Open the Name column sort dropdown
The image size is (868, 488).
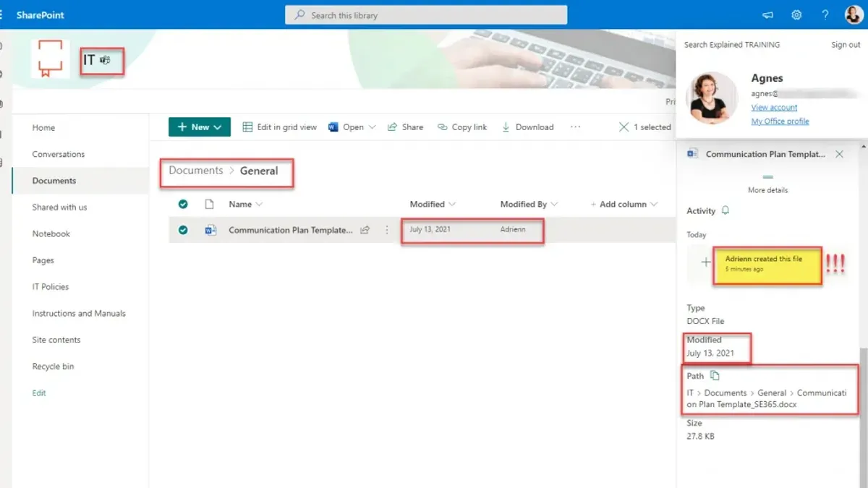(246, 204)
